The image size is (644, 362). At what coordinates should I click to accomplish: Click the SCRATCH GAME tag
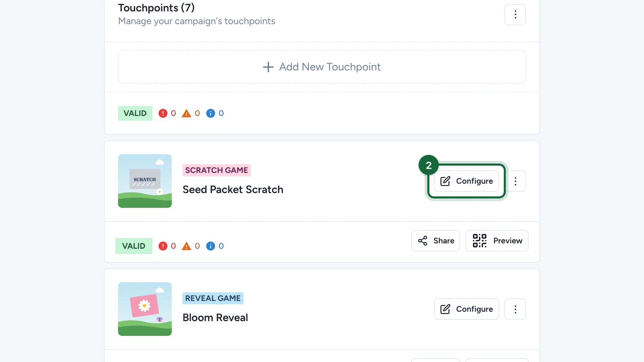[217, 170]
